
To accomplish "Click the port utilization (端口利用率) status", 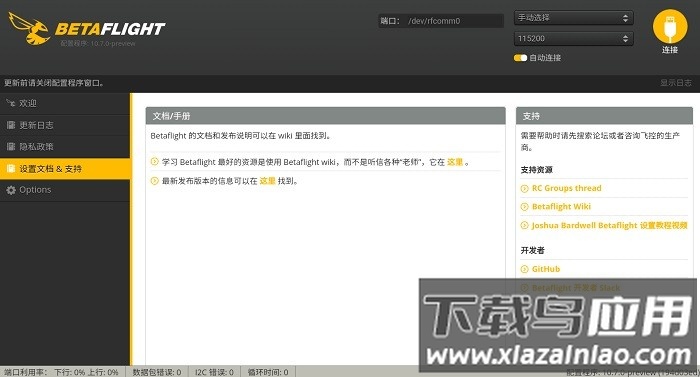I will point(61,372).
